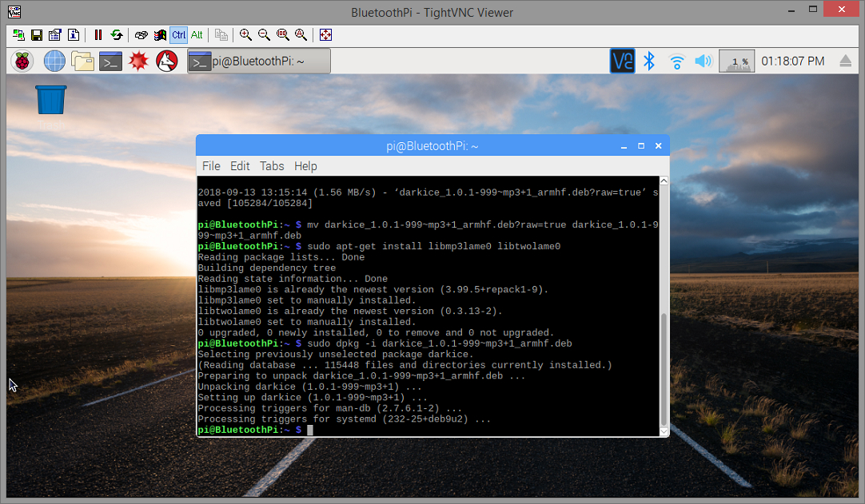Open Bluetooth tray menu
865x504 pixels.
(x=649, y=62)
